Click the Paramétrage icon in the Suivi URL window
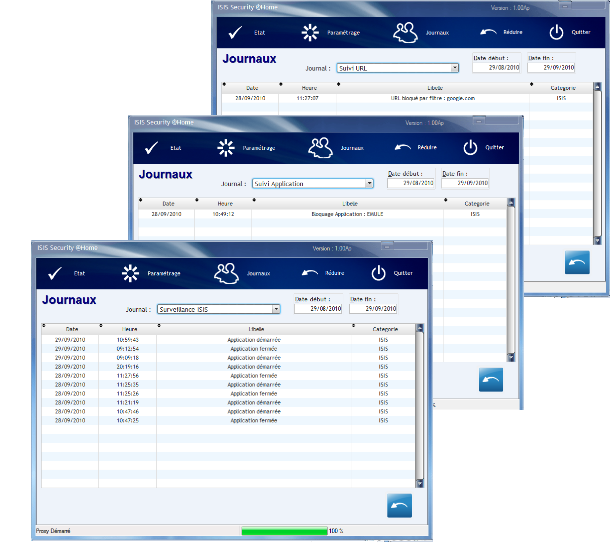Viewport: 610px width, 547px height. pyautogui.click(x=313, y=32)
